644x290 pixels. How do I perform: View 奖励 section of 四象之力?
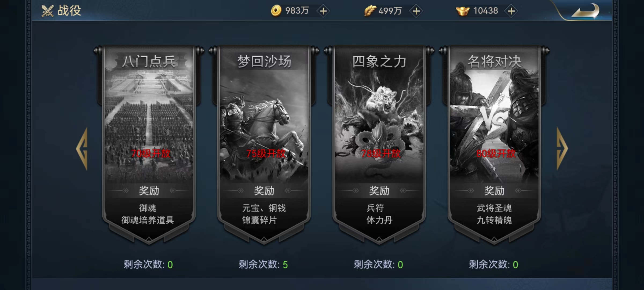(x=379, y=191)
